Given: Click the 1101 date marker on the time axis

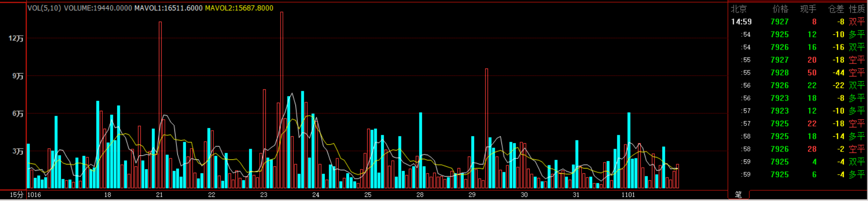Looking at the screenshot, I should pyautogui.click(x=628, y=195).
